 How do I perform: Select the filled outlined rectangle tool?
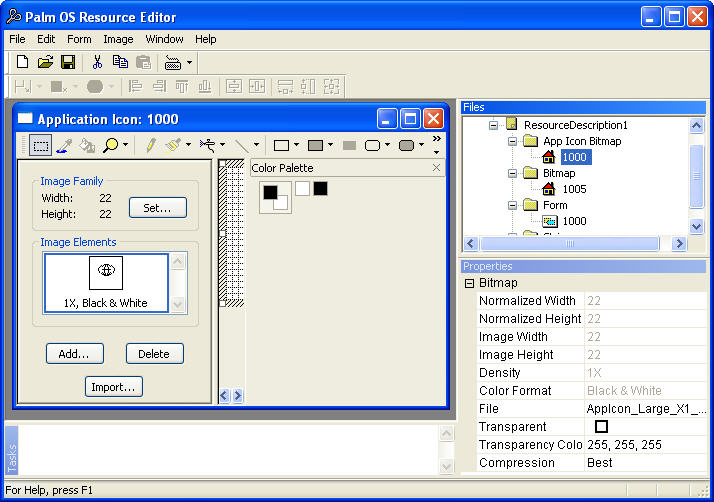tap(316, 145)
